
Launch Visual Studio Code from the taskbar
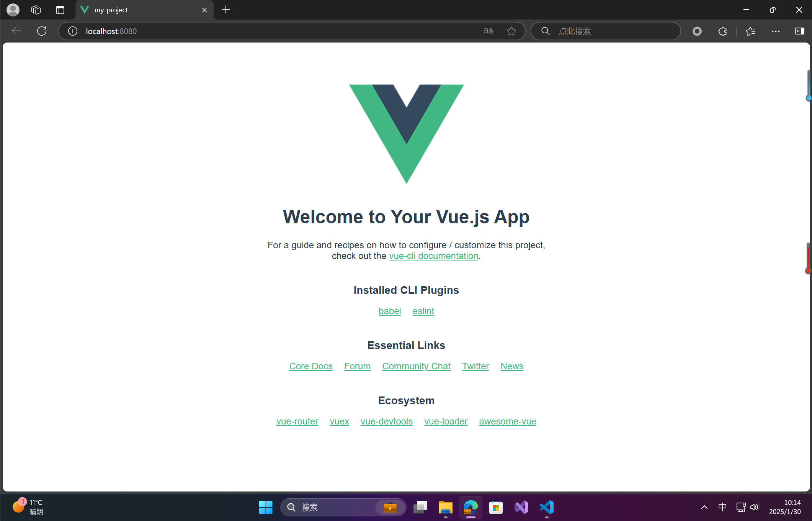pyautogui.click(x=546, y=507)
